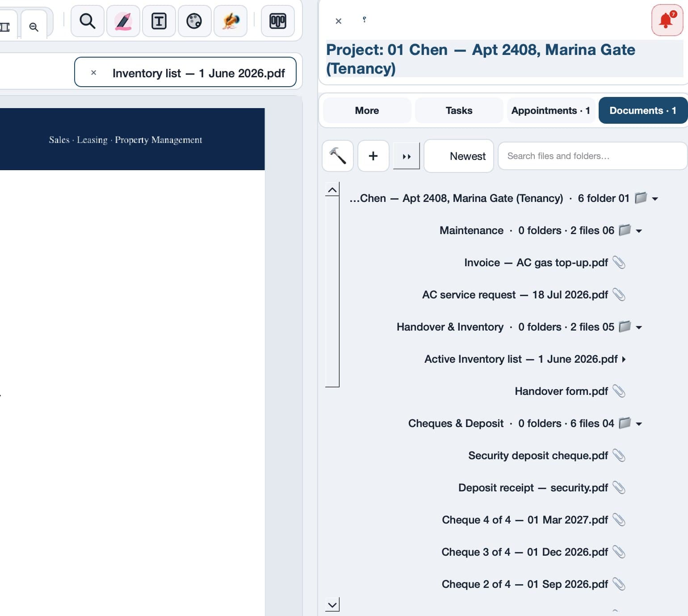Open Handover form.pdf
The height and width of the screenshot is (616, 688).
tap(561, 391)
